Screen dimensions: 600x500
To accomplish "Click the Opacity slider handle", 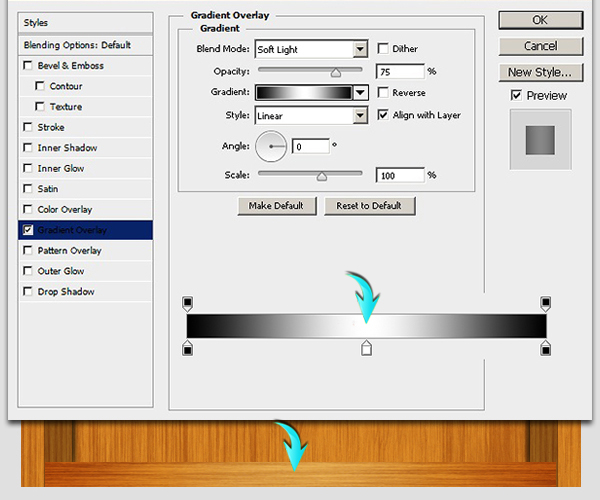I will pyautogui.click(x=335, y=72).
